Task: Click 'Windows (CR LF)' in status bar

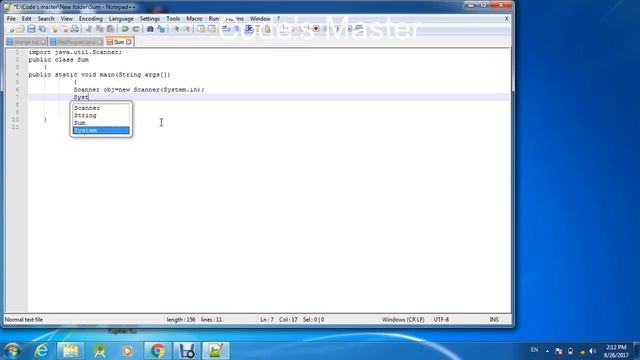Action: coord(403,320)
